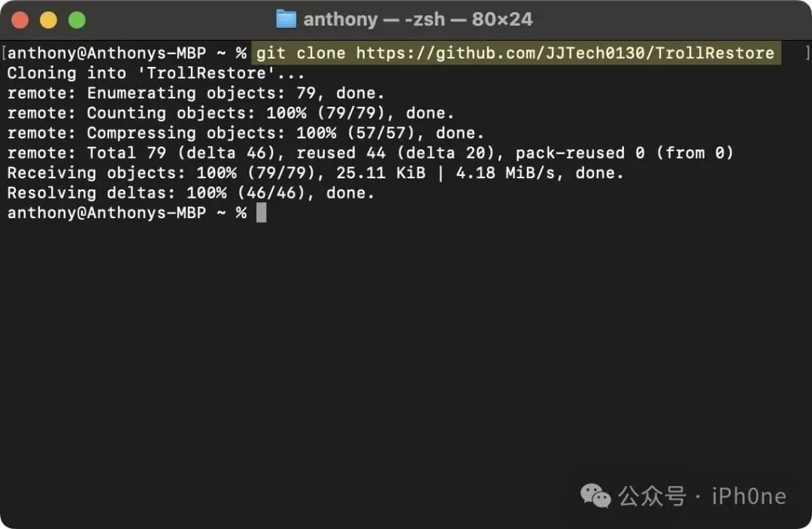Click the GitHub TrollRestore URL in the command

click(565, 53)
